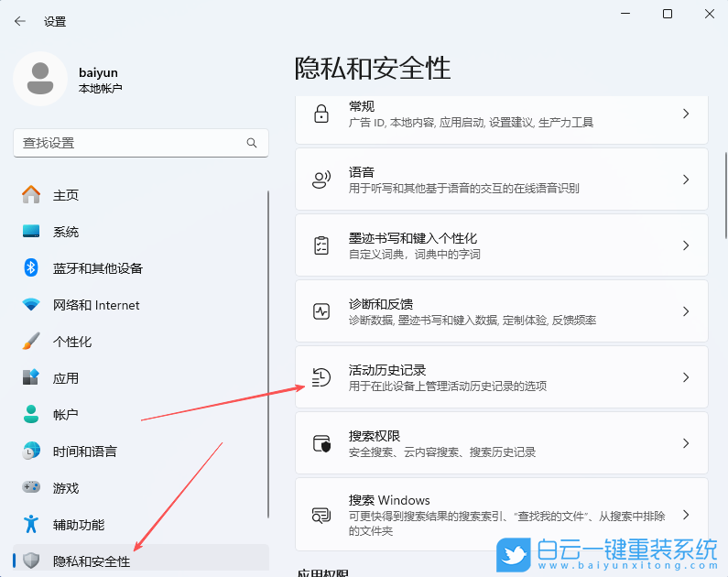This screenshot has width=728, height=577.
Task: Minimize the Settings window
Action: click(625, 14)
